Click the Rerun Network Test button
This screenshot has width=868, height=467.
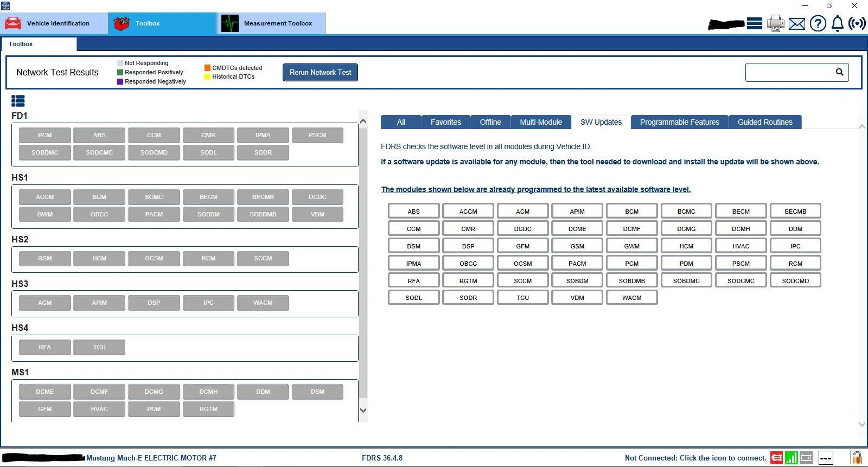tap(320, 72)
